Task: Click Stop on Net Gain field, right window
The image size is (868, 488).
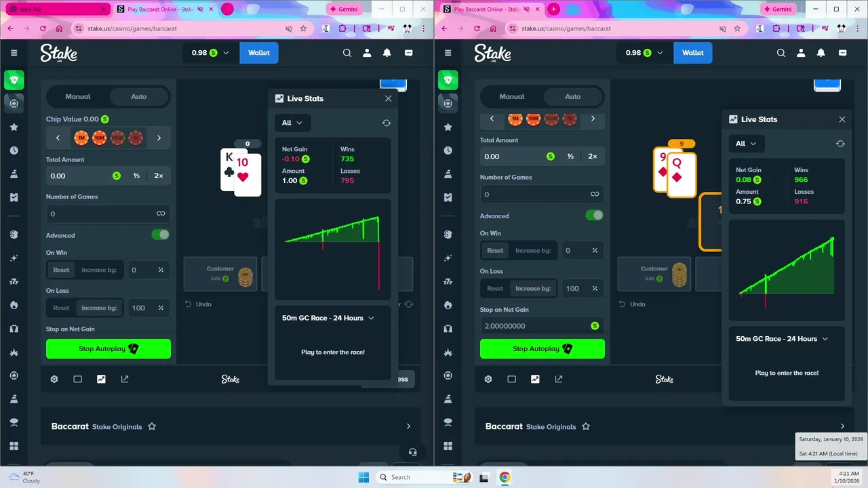Action: [x=542, y=325]
